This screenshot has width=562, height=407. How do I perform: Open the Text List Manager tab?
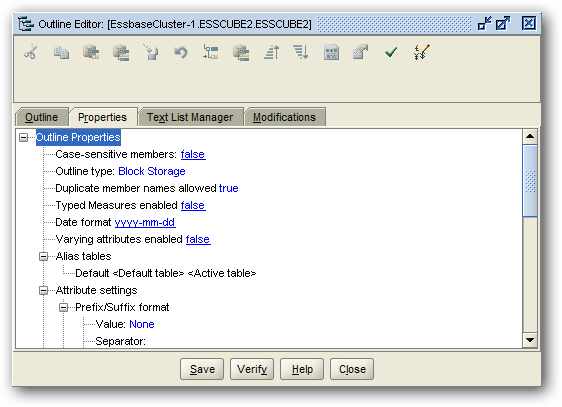point(190,117)
